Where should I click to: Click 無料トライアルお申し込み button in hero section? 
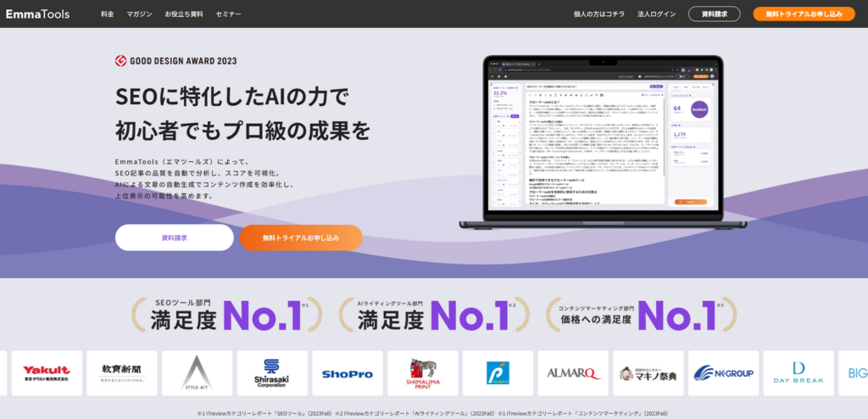(x=301, y=237)
